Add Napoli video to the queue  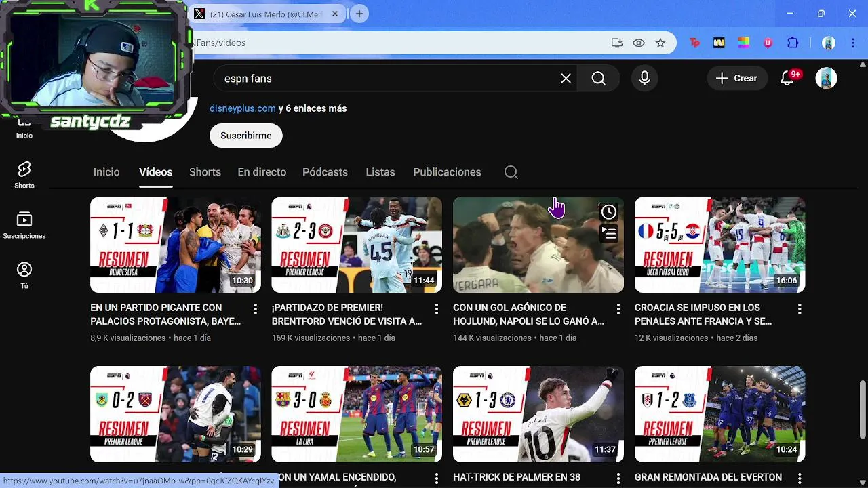[609, 234]
